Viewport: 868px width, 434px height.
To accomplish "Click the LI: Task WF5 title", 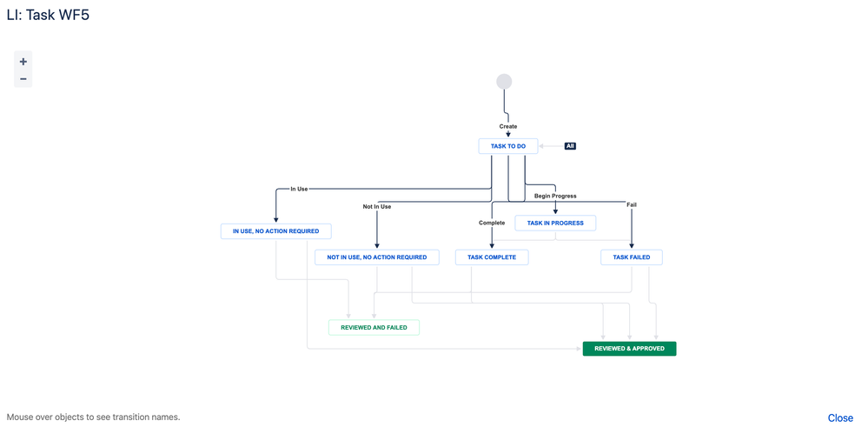I will (x=48, y=15).
